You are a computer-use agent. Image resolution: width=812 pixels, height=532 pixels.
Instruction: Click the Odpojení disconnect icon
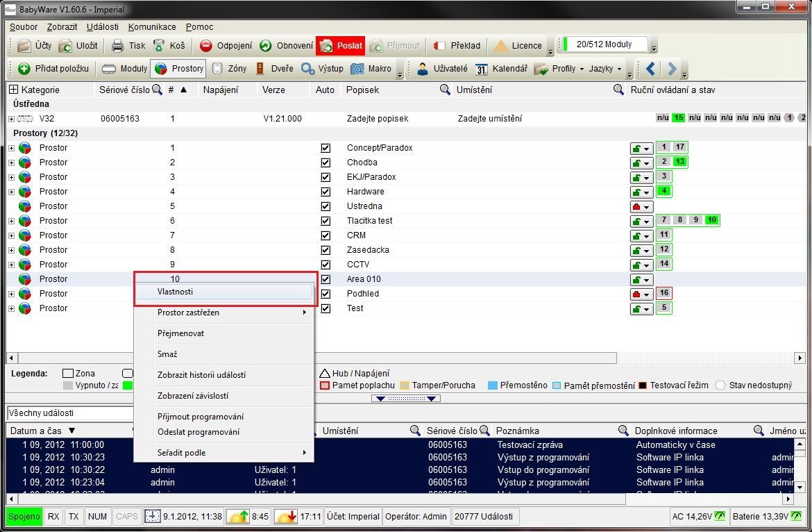coord(206,46)
